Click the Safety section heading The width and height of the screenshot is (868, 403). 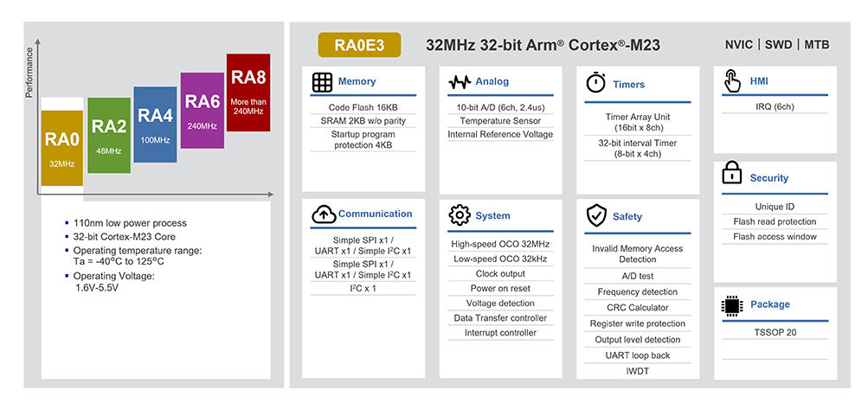(x=627, y=217)
